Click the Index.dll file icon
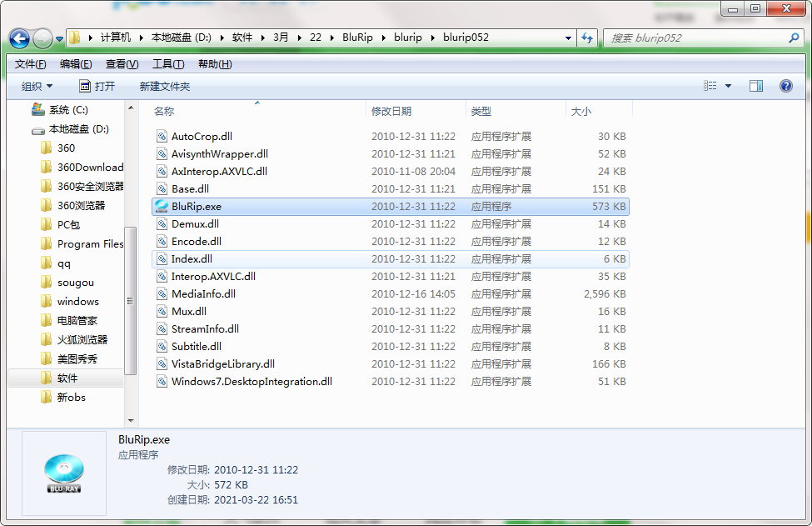This screenshot has height=526, width=812. 162,259
